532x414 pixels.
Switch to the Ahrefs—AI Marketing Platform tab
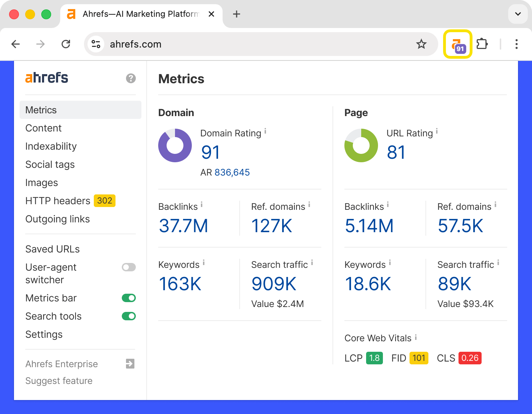coord(139,14)
